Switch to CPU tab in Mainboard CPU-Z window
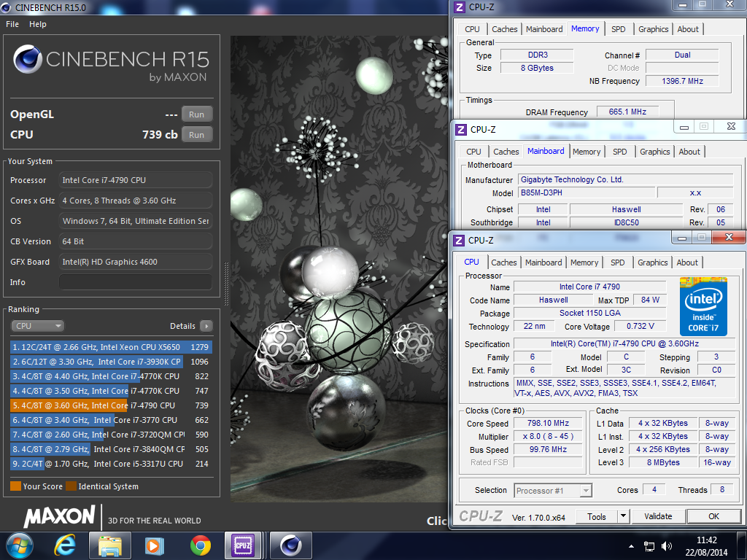Image resolution: width=747 pixels, height=560 pixels. click(473, 152)
